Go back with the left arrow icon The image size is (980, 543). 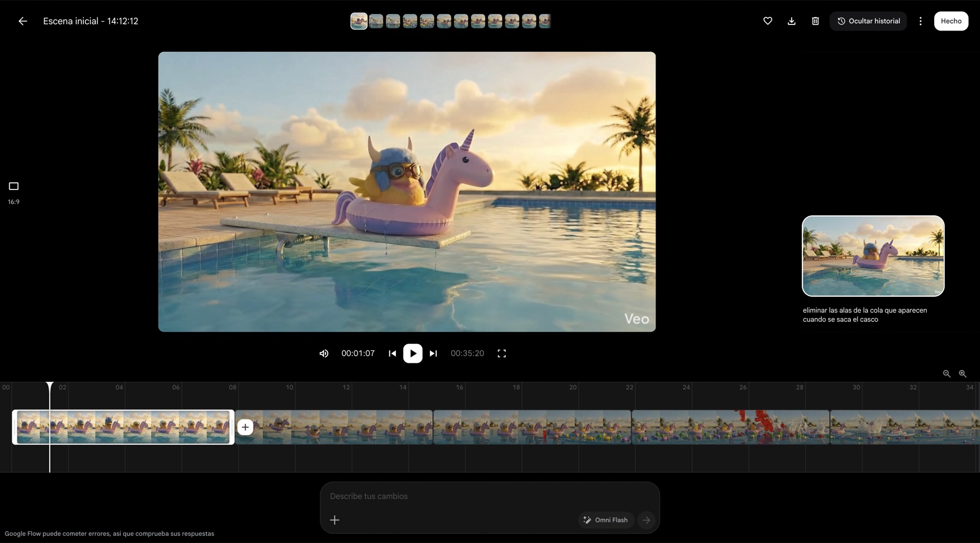point(22,21)
